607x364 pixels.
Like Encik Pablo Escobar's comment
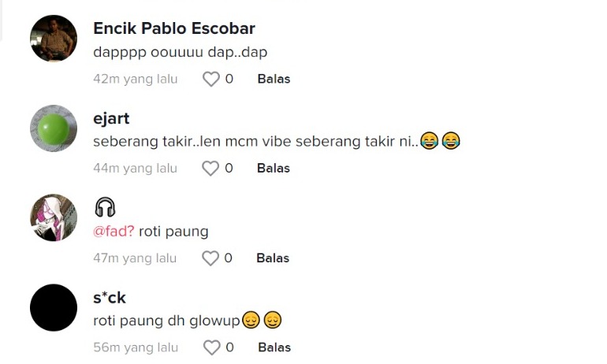click(210, 79)
